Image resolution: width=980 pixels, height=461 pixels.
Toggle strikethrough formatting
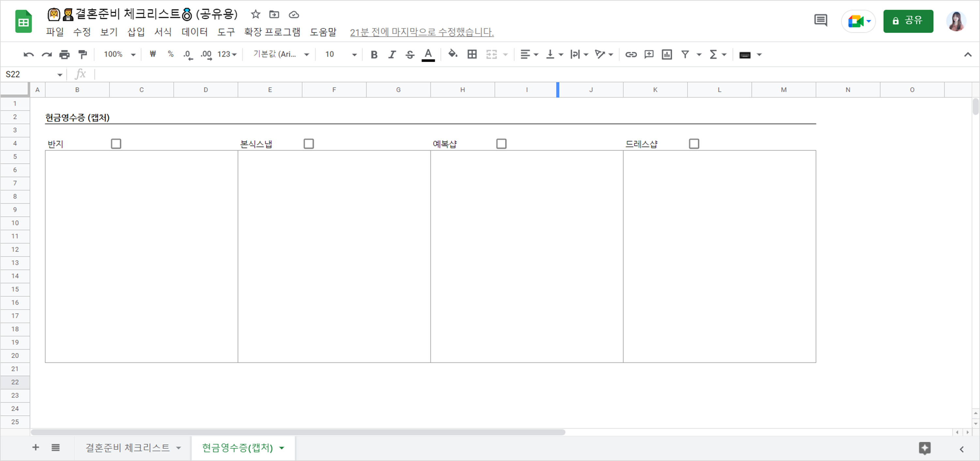410,55
